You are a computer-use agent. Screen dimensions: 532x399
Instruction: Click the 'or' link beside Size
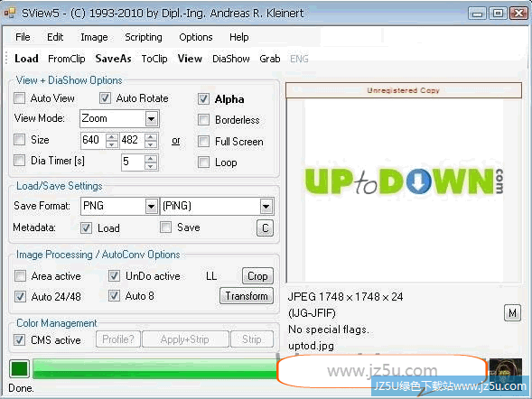(176, 140)
